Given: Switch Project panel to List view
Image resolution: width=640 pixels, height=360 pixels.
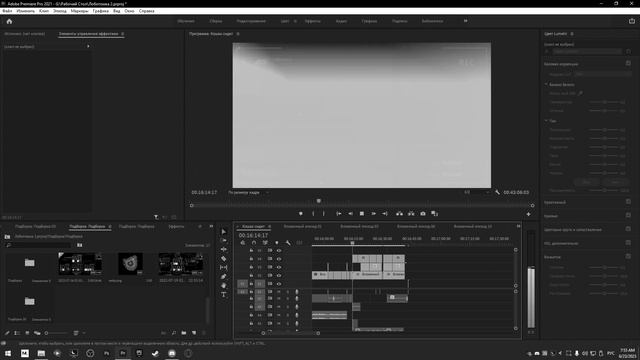Looking at the screenshot, I should (x=17, y=333).
